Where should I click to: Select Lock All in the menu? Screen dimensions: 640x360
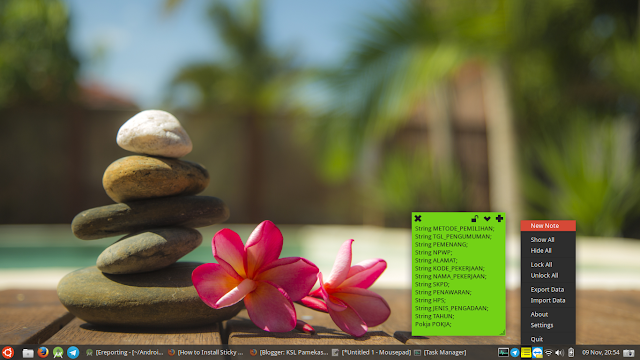tap(548, 264)
